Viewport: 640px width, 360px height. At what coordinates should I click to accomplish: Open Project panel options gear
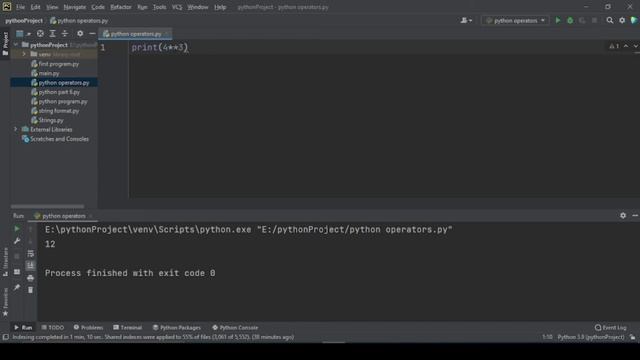tap(80, 33)
